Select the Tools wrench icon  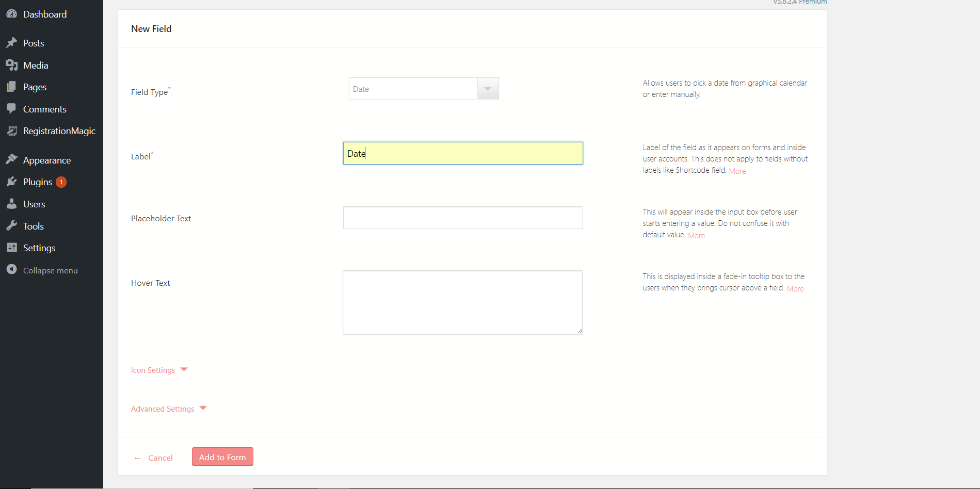point(12,226)
